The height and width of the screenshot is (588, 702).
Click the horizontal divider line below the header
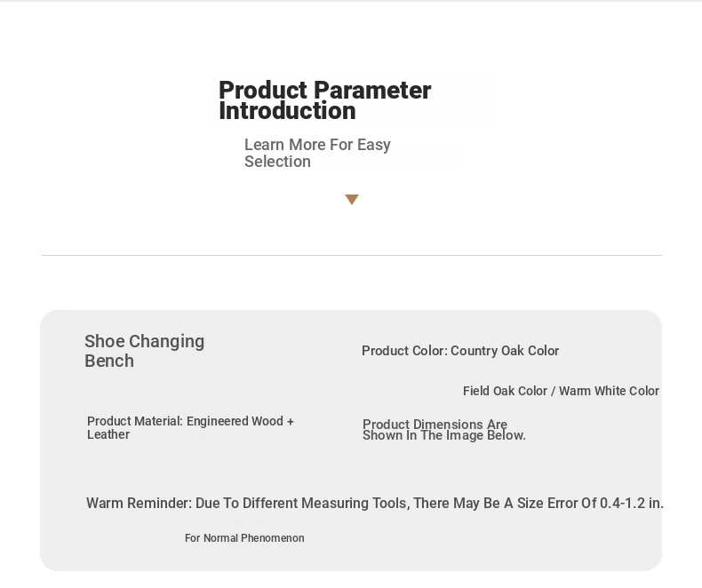click(x=351, y=256)
